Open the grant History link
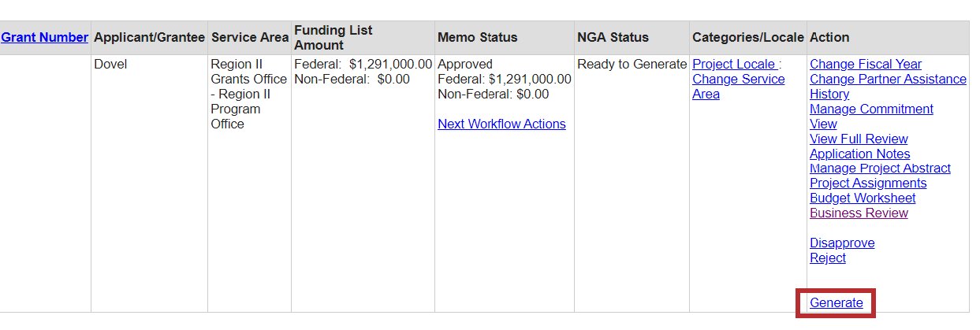Viewport: 980px width, 330px height. click(x=829, y=95)
